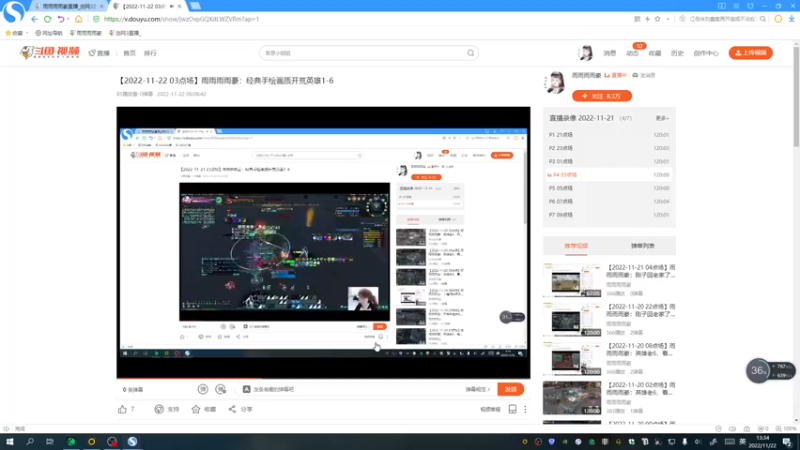800x450 pixels.
Task: Click the danmaku font style A icon
Action: 246,389
